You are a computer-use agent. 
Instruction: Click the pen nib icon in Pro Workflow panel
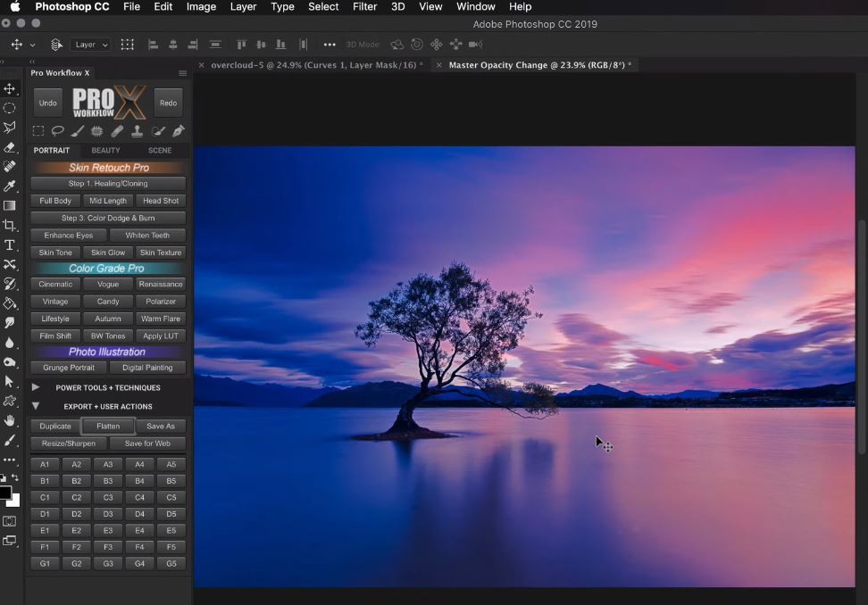coord(178,131)
